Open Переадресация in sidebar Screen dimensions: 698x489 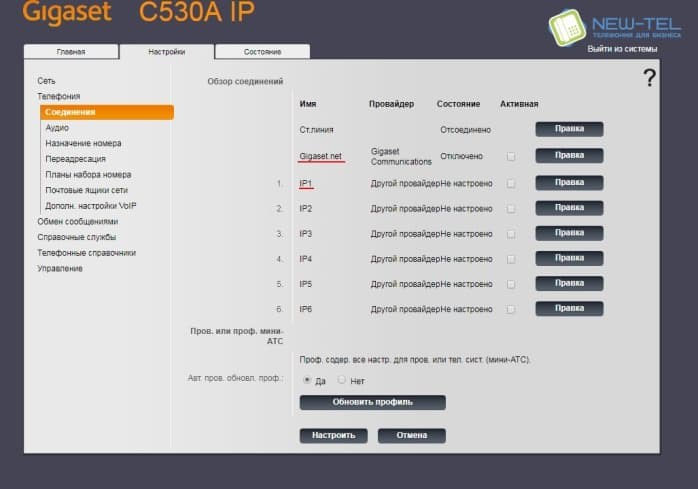(76, 159)
